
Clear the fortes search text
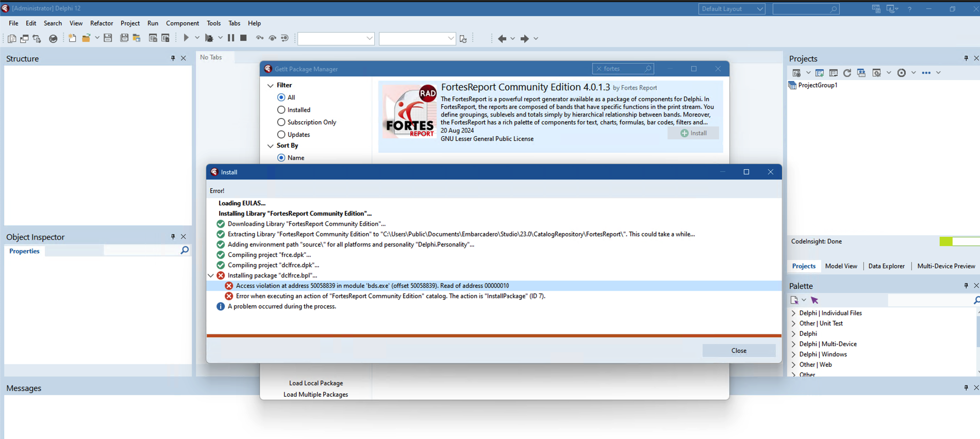click(x=599, y=69)
